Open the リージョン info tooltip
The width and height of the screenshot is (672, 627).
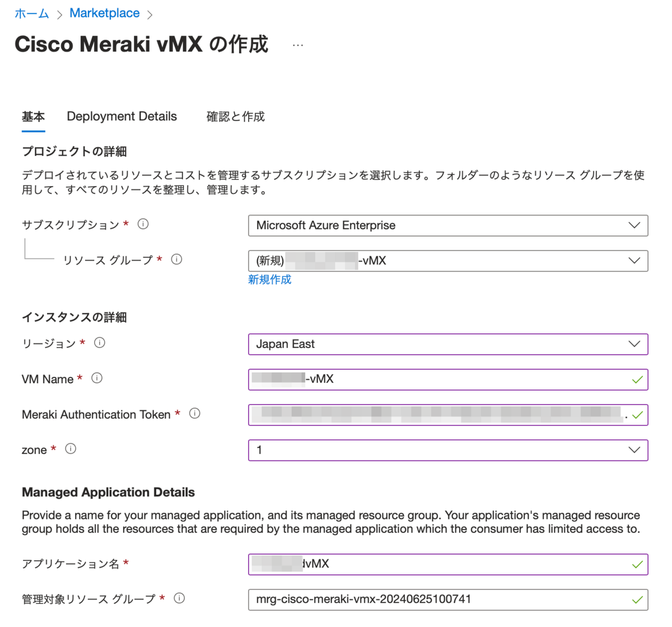(x=100, y=343)
